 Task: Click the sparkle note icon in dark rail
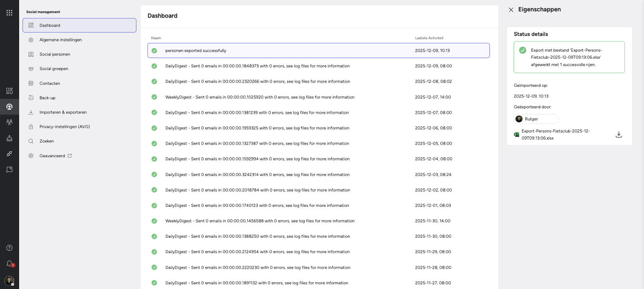(x=9, y=169)
